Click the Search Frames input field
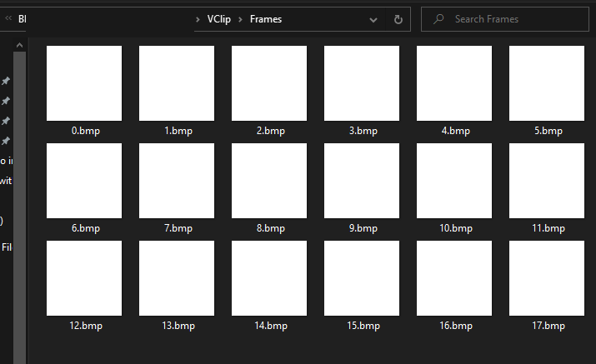The width and height of the screenshot is (596, 364). (x=505, y=19)
